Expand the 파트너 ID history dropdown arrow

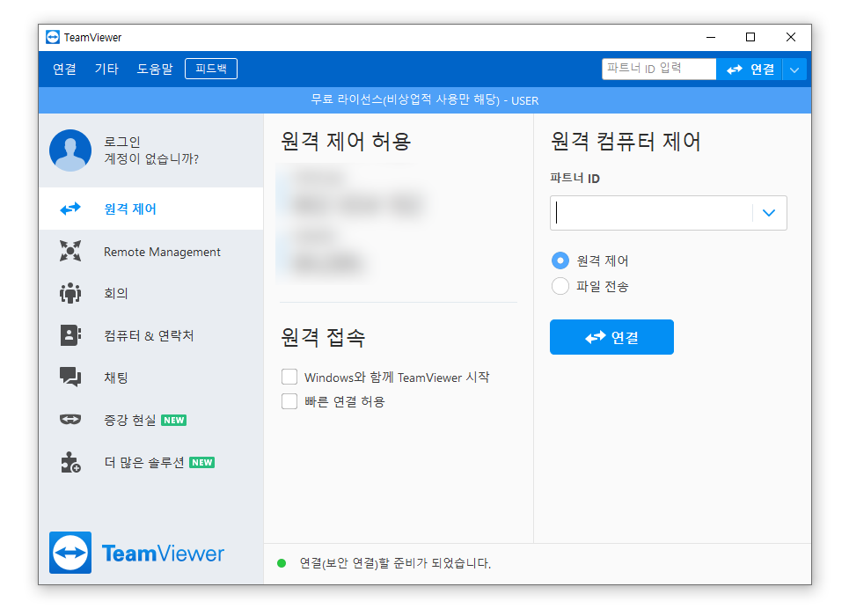coord(769,213)
